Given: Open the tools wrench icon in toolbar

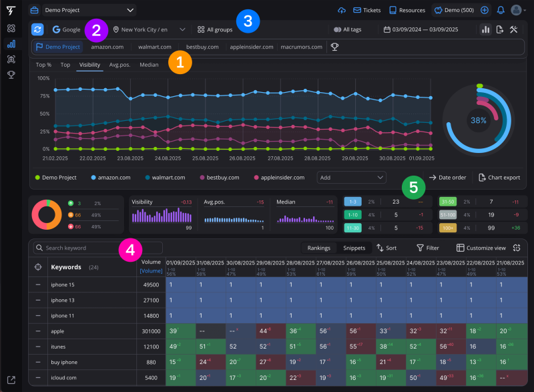Looking at the screenshot, I should coord(514,29).
